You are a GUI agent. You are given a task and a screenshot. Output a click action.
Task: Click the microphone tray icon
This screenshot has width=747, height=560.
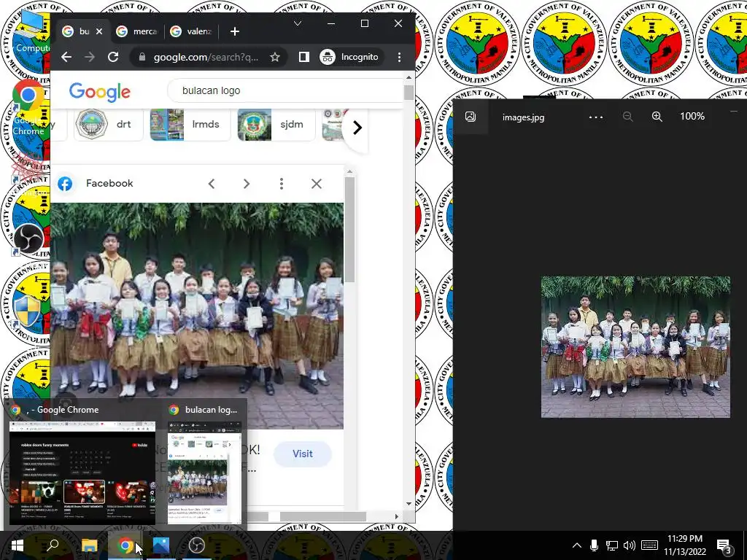(594, 545)
